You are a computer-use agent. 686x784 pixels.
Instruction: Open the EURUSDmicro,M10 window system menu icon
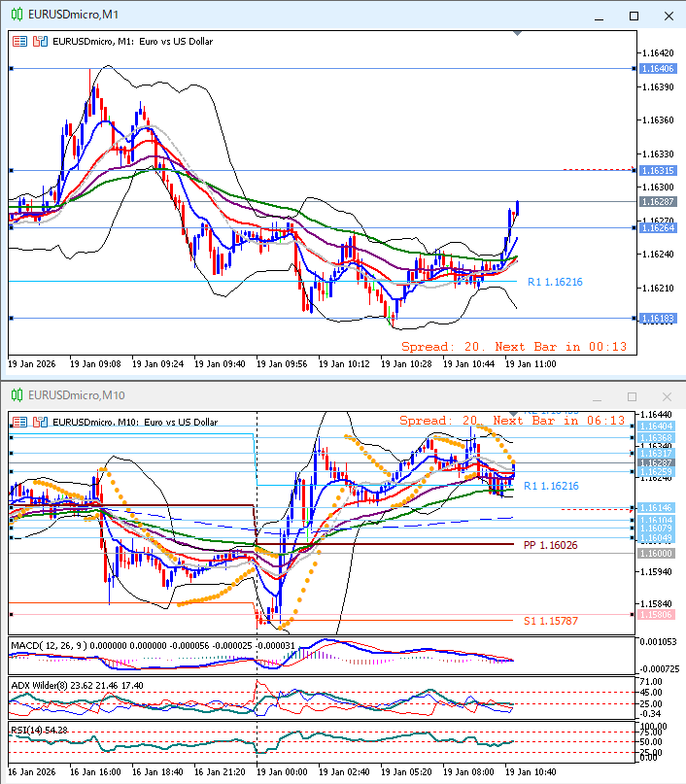(16, 395)
